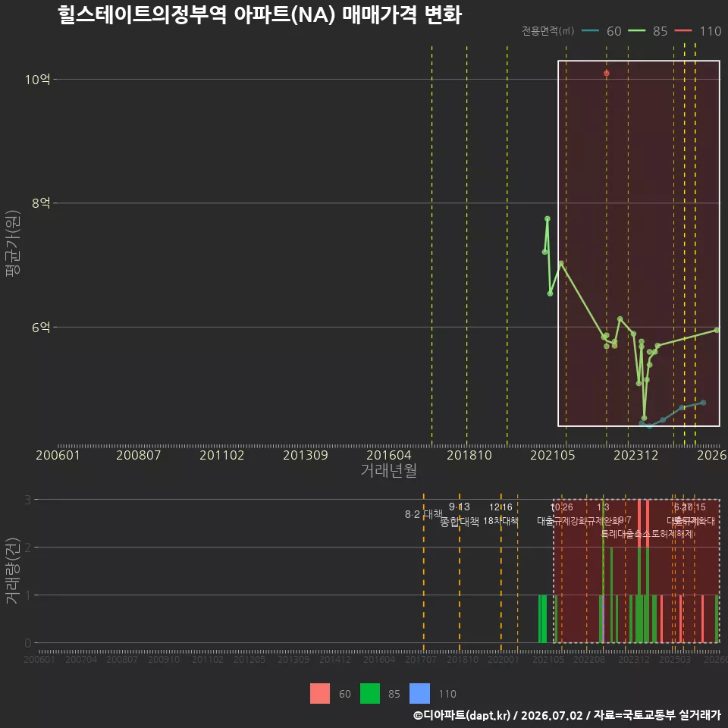
Task: Click the green 85 swatch in bottom legend
Action: coord(370,694)
